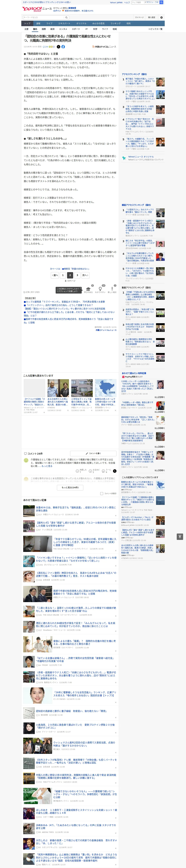
Task: Share article on X icon under headline
Action: [x=58, y=47]
